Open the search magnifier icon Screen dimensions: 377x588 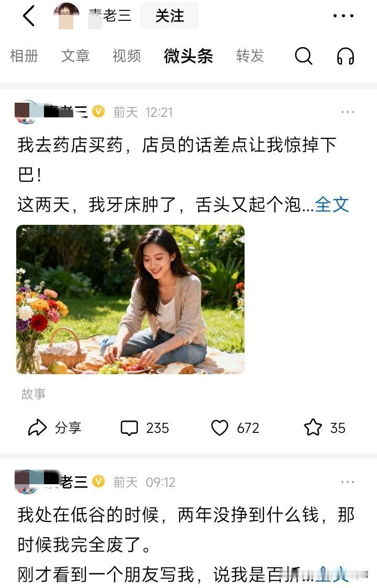pyautogui.click(x=303, y=56)
